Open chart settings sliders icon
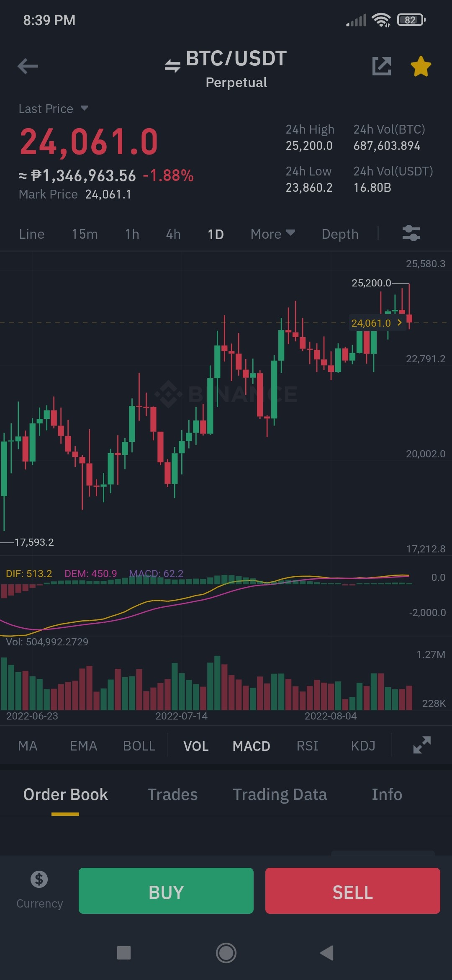Image resolution: width=452 pixels, height=980 pixels. pos(411,233)
